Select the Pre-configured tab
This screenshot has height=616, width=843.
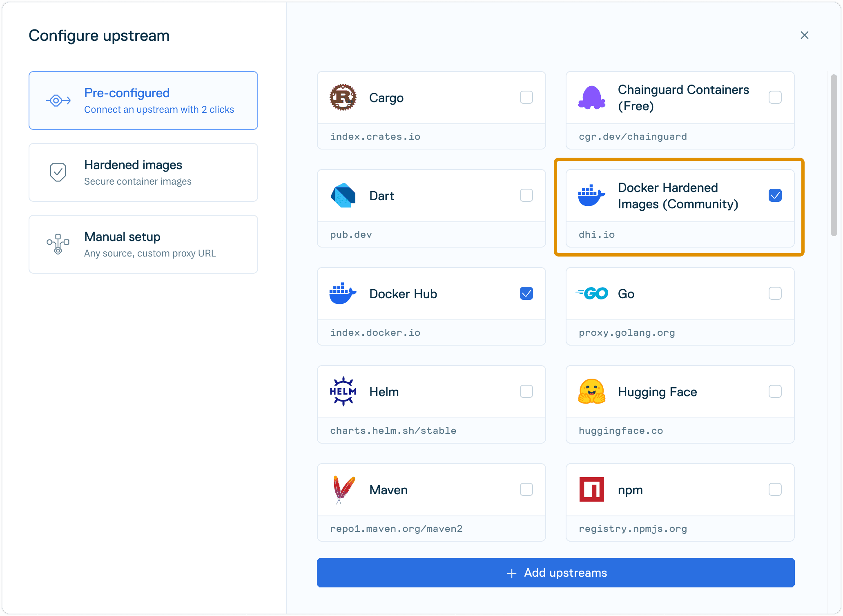(143, 100)
